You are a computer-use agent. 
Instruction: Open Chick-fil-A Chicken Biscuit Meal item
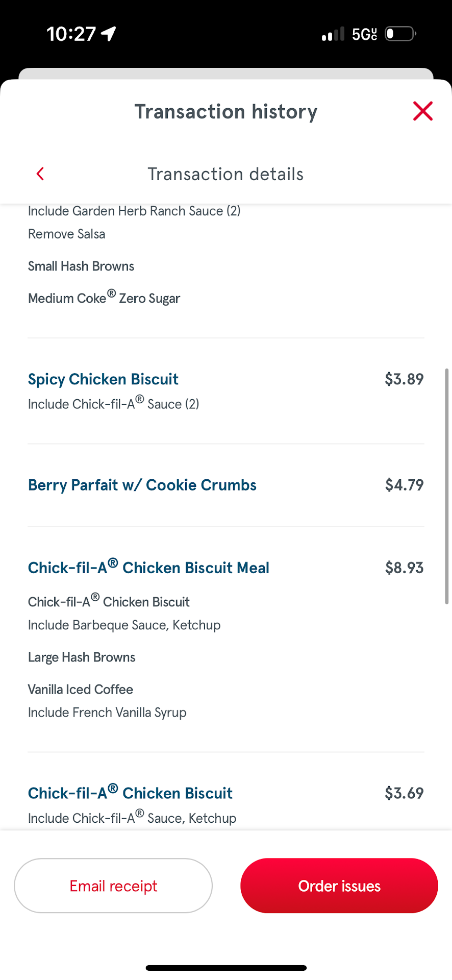[x=148, y=568]
